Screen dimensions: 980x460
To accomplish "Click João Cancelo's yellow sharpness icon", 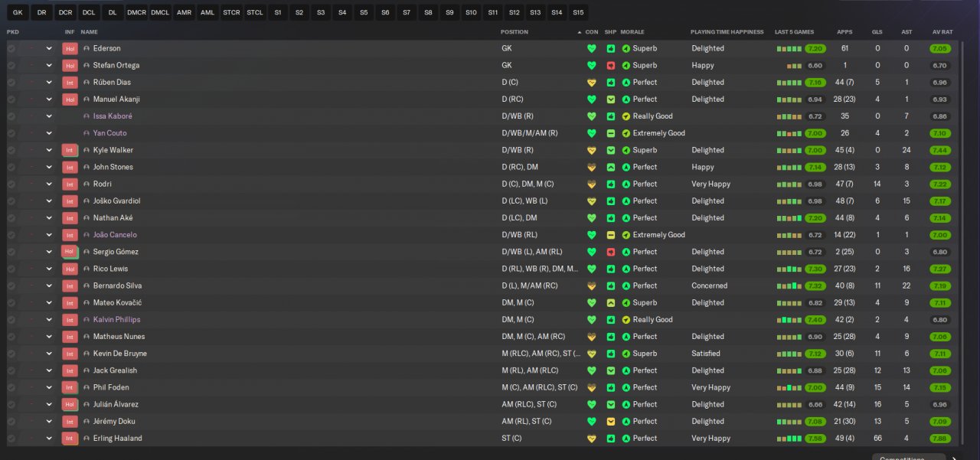I will [611, 235].
